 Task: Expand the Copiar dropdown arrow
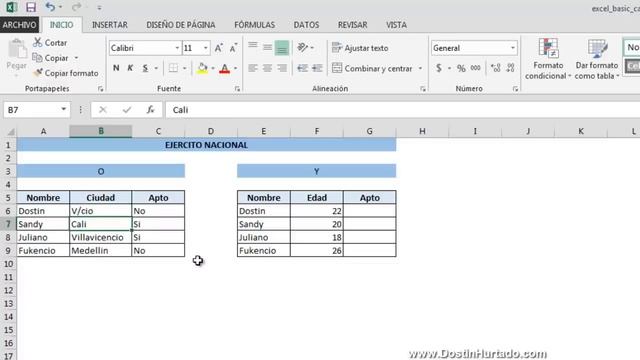[76, 58]
